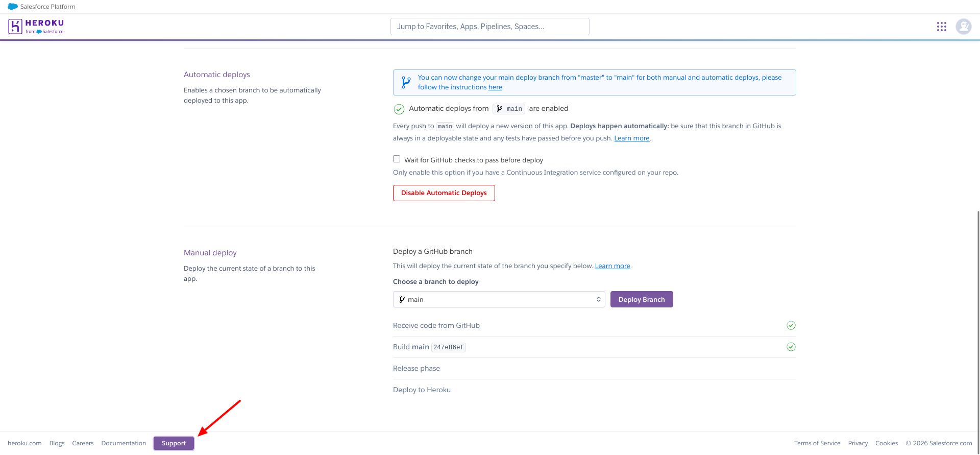Click the branch icon in info banner
The width and height of the screenshot is (980, 455).
406,82
